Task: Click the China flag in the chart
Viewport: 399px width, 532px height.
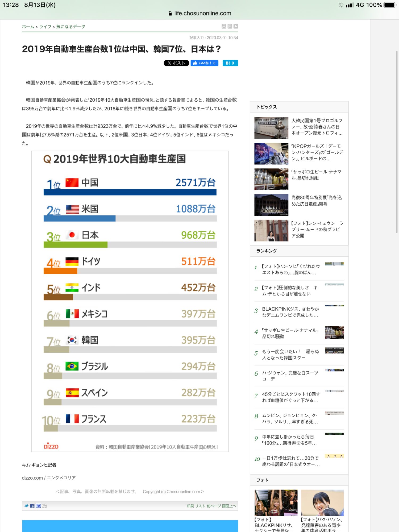Action: tap(72, 183)
